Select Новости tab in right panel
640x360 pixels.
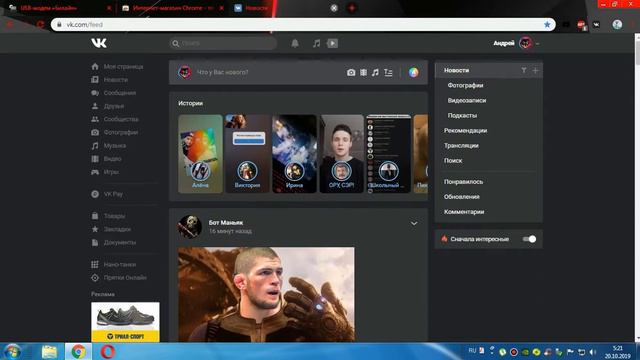click(456, 70)
